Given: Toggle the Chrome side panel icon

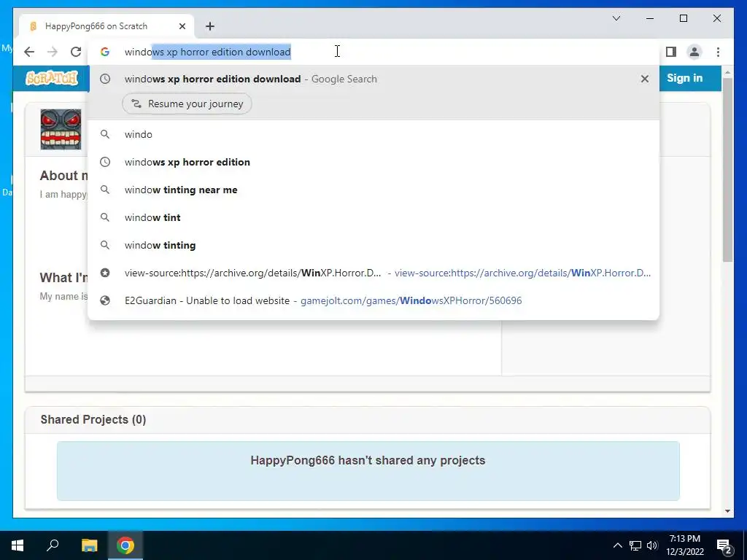Looking at the screenshot, I should tap(671, 52).
